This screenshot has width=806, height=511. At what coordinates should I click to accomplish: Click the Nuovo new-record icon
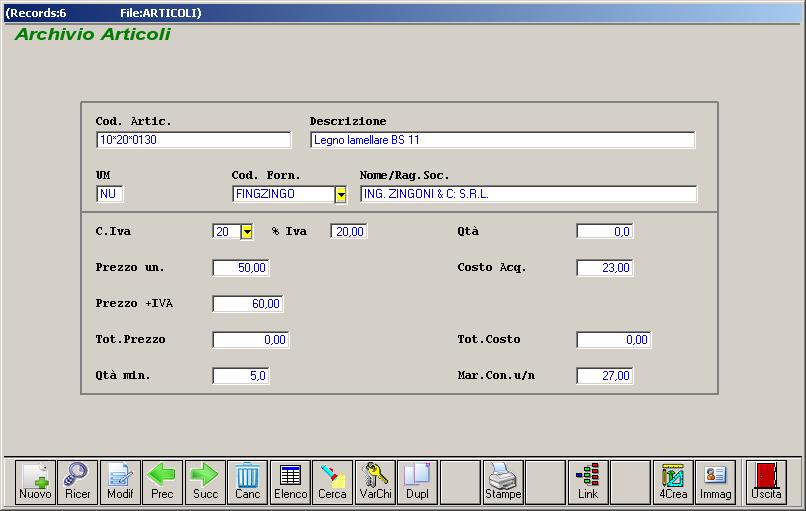(35, 482)
